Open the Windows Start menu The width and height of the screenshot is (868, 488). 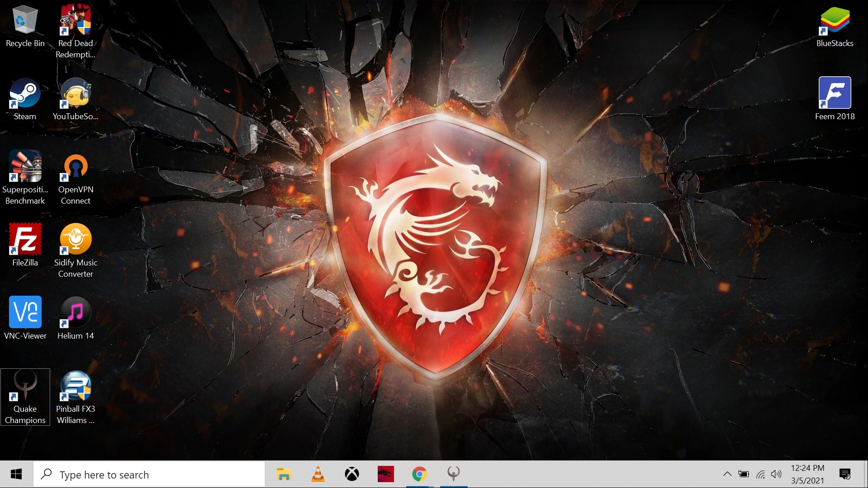coord(16,474)
